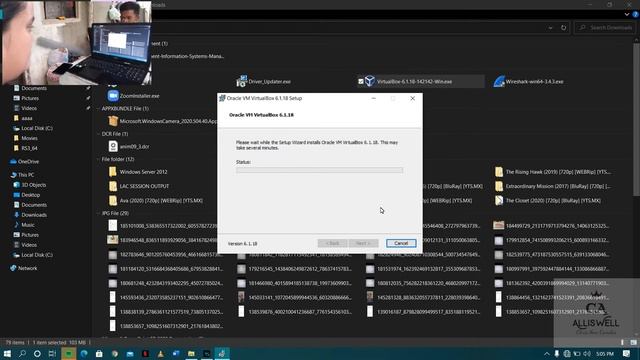Screen dimensions: 640x360
Task: Collapse the JPG File (29) group
Action: pos(99,213)
